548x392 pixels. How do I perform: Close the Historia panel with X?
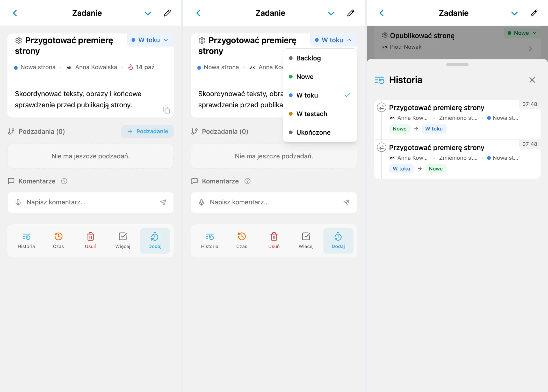pyautogui.click(x=532, y=80)
